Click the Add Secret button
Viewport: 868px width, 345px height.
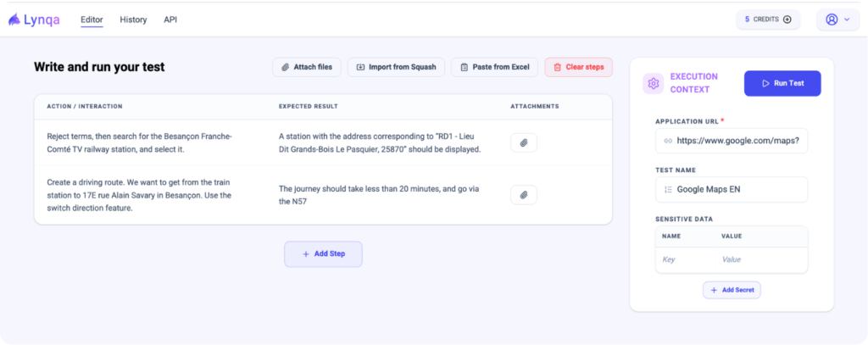click(732, 290)
